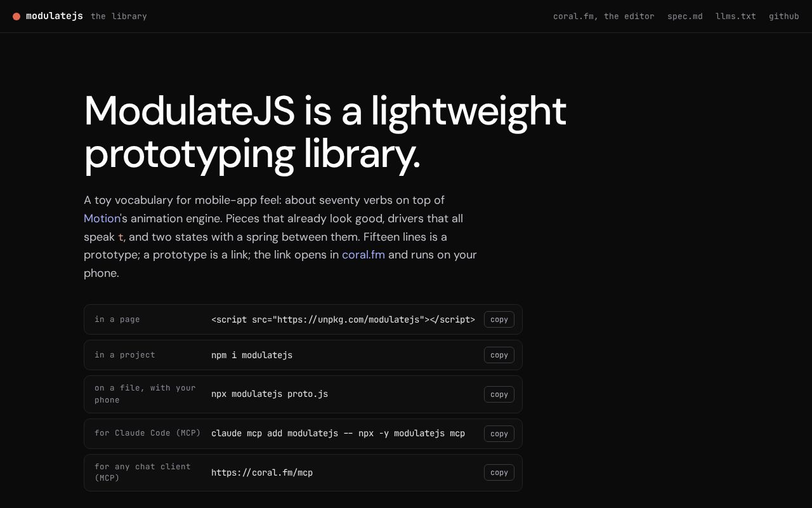The height and width of the screenshot is (508, 812).
Task: Copy the npm i modulatejs command
Action: 499,355
